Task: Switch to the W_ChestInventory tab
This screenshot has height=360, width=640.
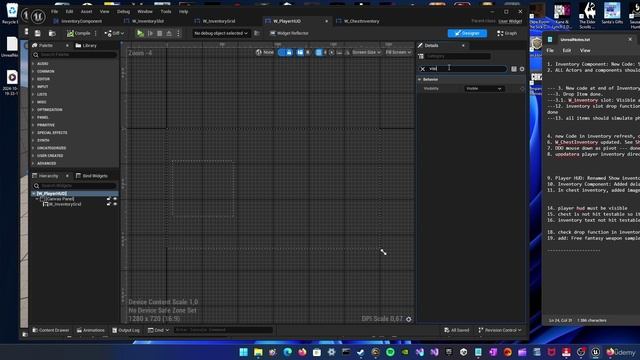Action: click(x=361, y=21)
